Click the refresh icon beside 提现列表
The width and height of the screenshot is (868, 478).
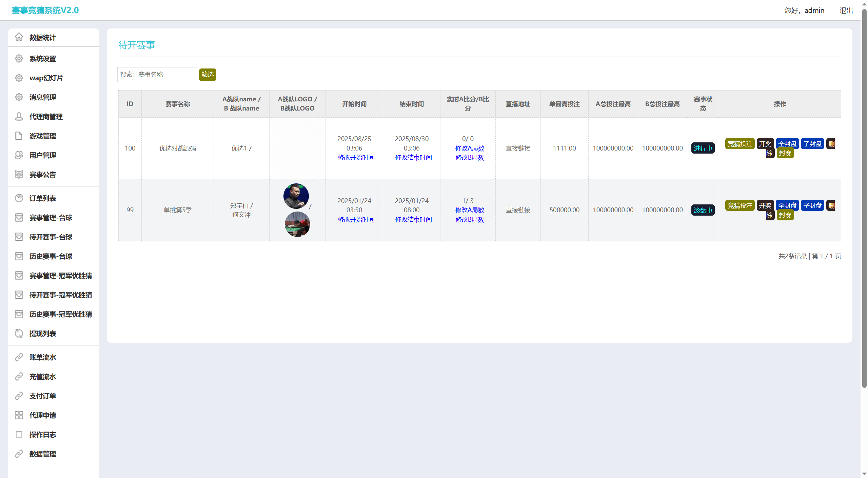[x=19, y=334]
